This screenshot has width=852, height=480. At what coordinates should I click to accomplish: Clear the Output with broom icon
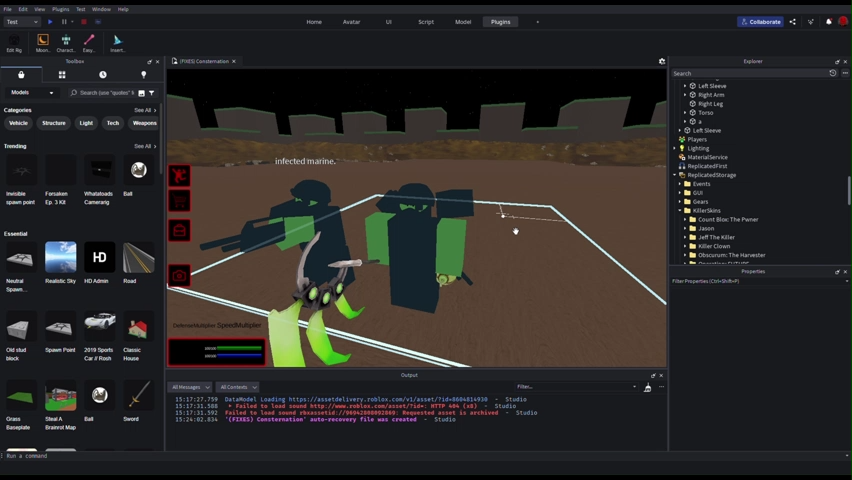pos(648,387)
